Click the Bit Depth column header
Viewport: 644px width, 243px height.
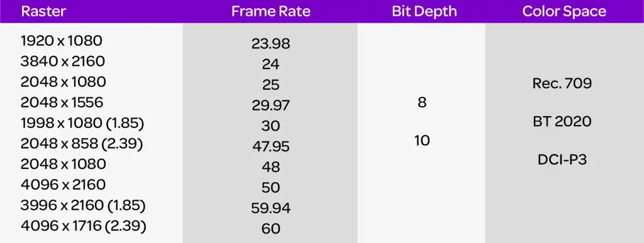[x=425, y=11]
